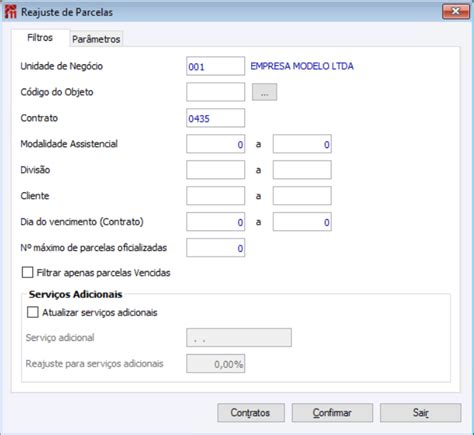Click into the Código do Objeto field
474x435 pixels.
click(x=215, y=92)
